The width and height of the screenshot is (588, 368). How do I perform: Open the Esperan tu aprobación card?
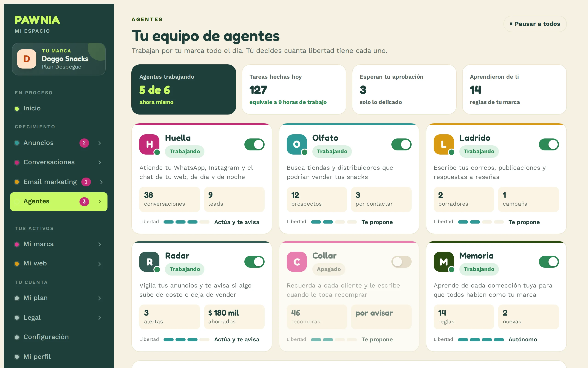(404, 89)
